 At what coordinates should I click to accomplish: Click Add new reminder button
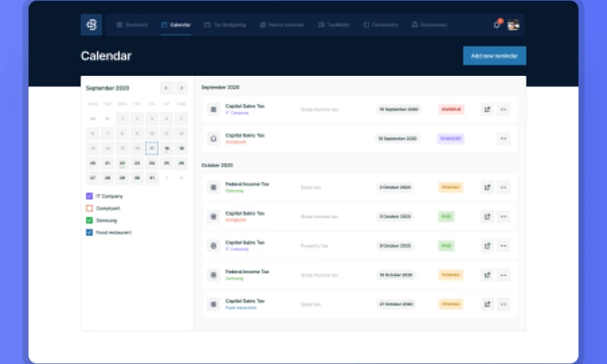pos(494,55)
